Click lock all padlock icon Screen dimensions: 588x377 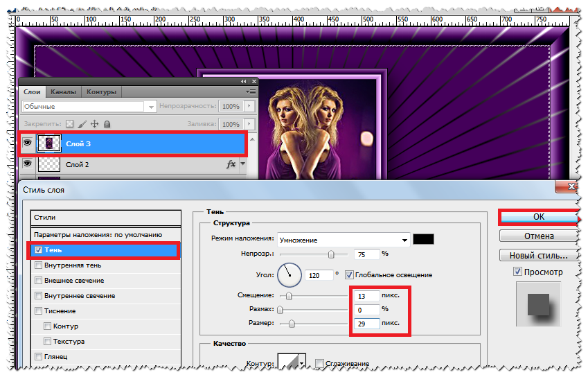tap(107, 124)
